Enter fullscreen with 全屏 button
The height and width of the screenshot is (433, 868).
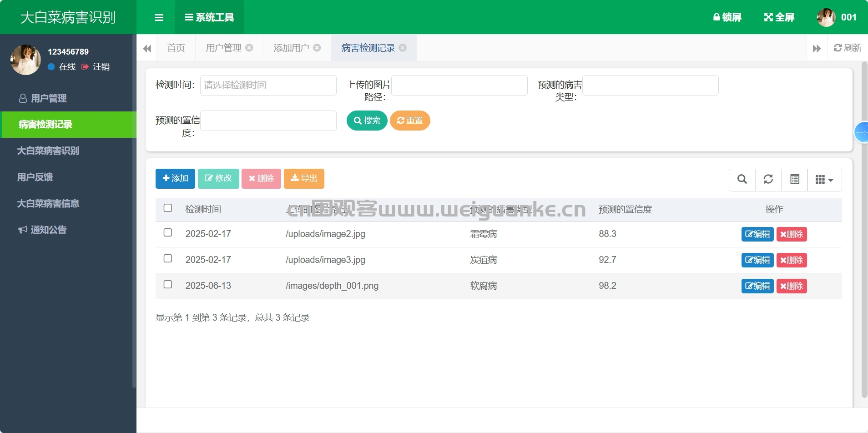pyautogui.click(x=779, y=17)
